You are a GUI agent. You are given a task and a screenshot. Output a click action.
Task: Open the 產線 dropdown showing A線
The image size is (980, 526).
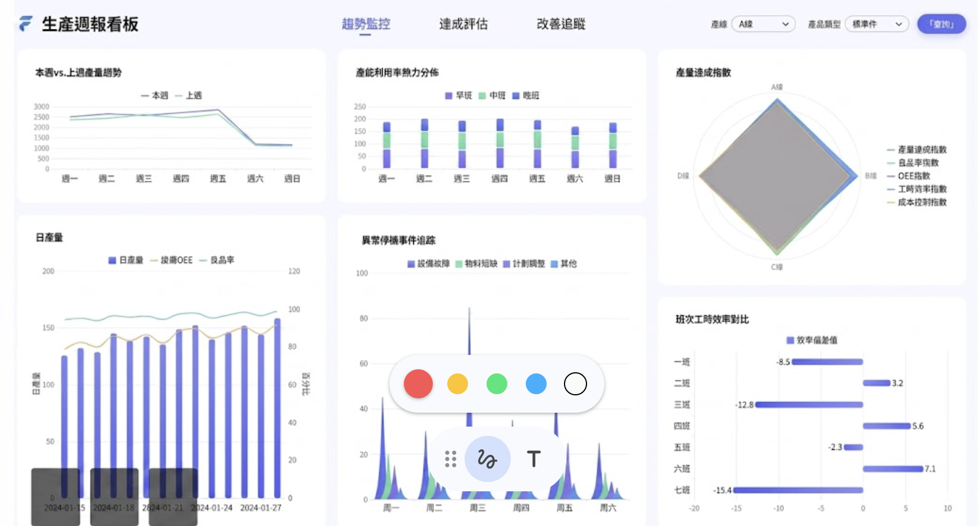(763, 24)
